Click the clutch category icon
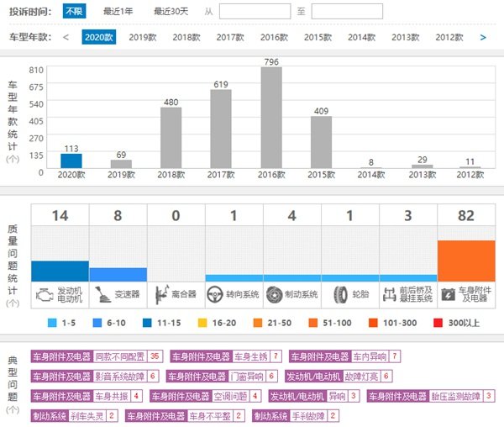This screenshot has width=504, height=427. tap(160, 294)
